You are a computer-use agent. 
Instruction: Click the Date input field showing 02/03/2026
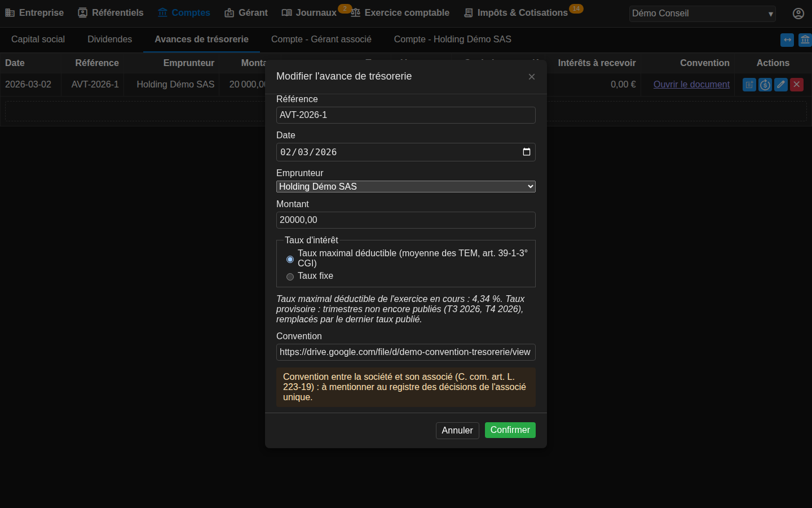[406, 152]
